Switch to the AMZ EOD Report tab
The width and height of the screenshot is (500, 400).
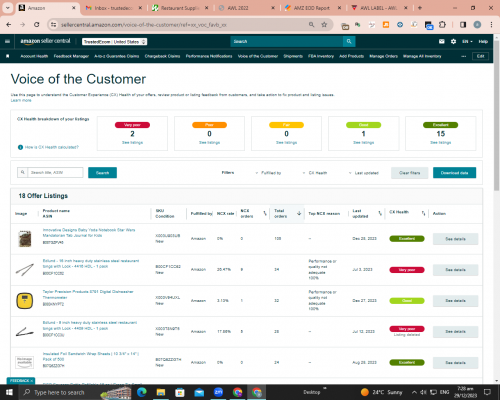(x=312, y=8)
